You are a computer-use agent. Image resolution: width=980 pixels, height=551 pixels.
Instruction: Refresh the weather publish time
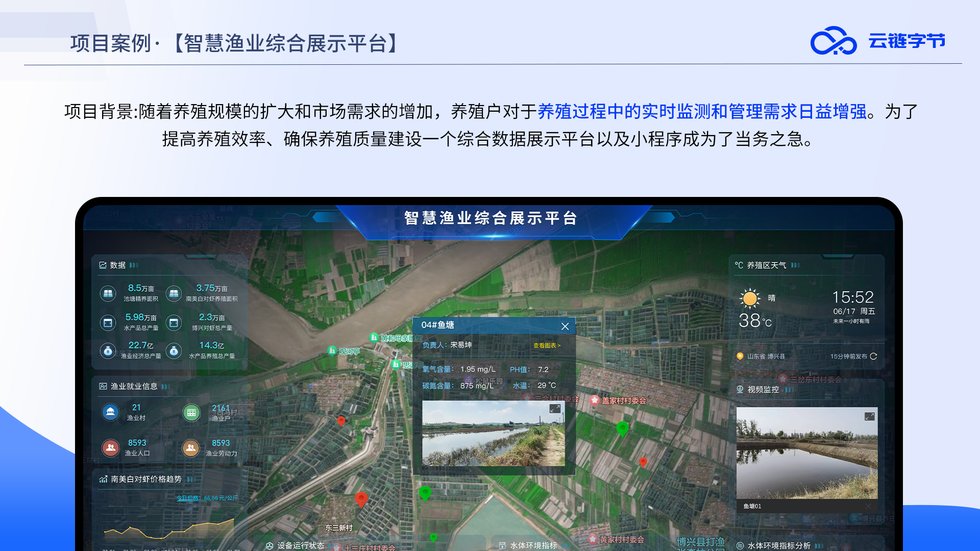coord(873,356)
